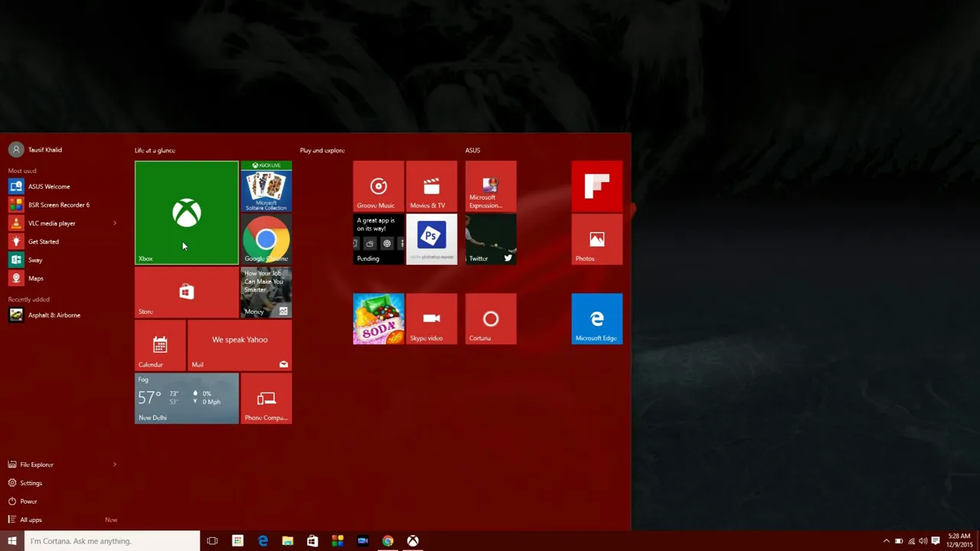Launch the Photoshop Express tile
980x551 pixels.
432,240
